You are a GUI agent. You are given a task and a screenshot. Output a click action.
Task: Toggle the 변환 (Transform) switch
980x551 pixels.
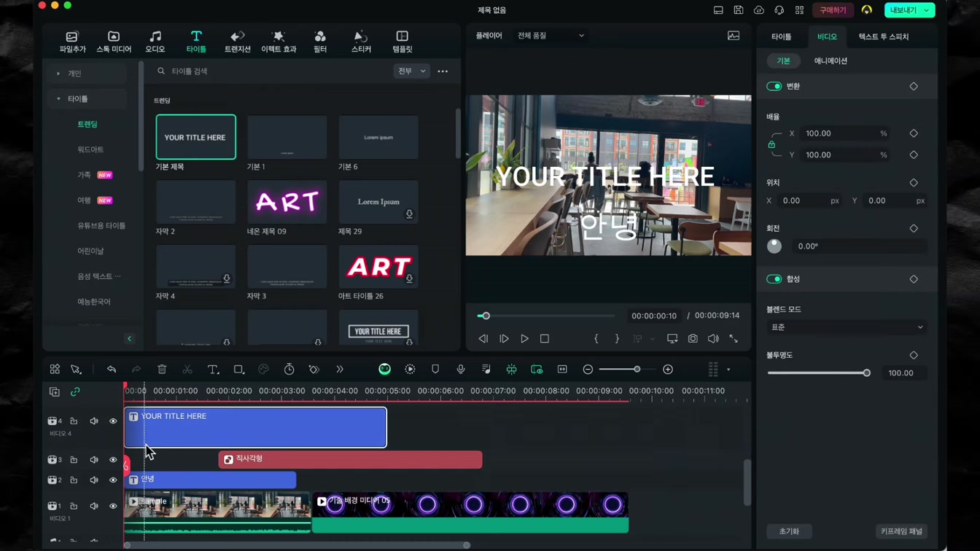pyautogui.click(x=774, y=86)
